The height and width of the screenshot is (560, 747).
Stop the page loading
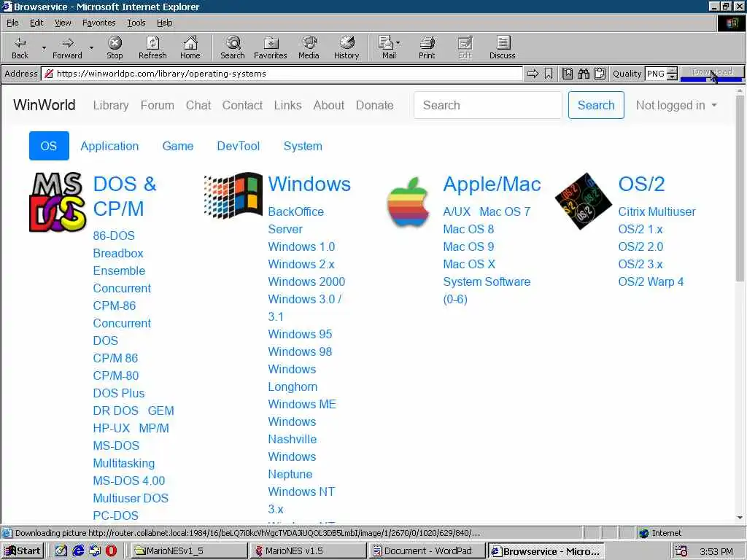115,47
